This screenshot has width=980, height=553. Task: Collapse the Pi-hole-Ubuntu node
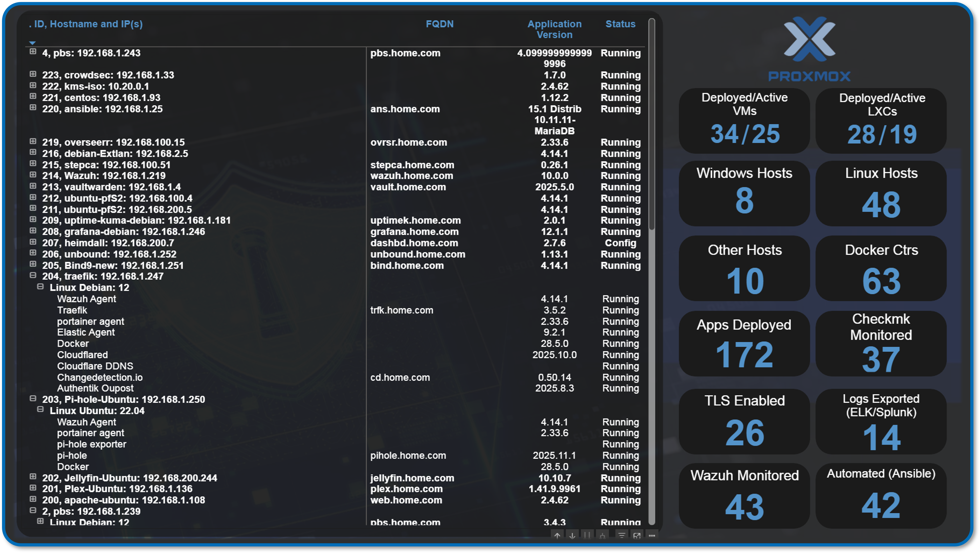(x=33, y=399)
